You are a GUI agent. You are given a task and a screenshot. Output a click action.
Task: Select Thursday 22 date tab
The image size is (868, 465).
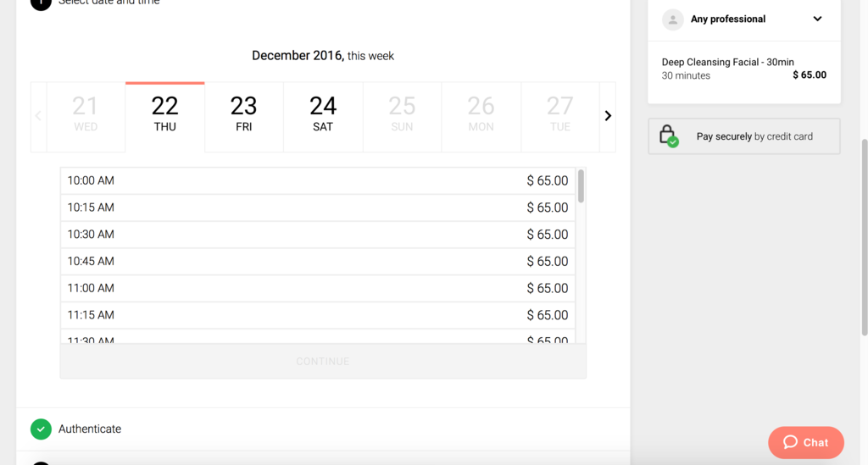click(165, 117)
